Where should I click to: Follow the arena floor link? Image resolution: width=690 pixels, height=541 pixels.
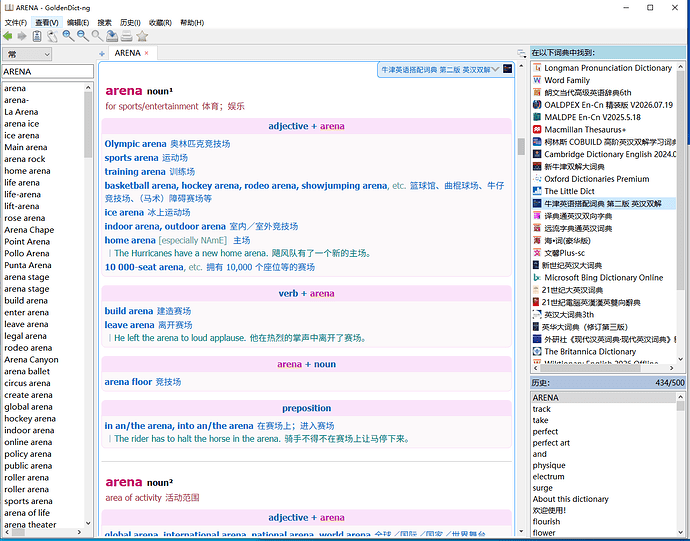coord(128,382)
